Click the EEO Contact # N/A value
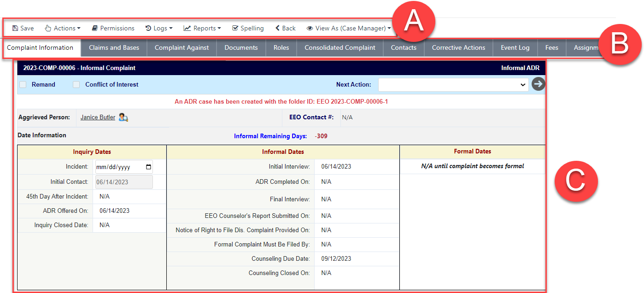The image size is (644, 293). pos(347,118)
